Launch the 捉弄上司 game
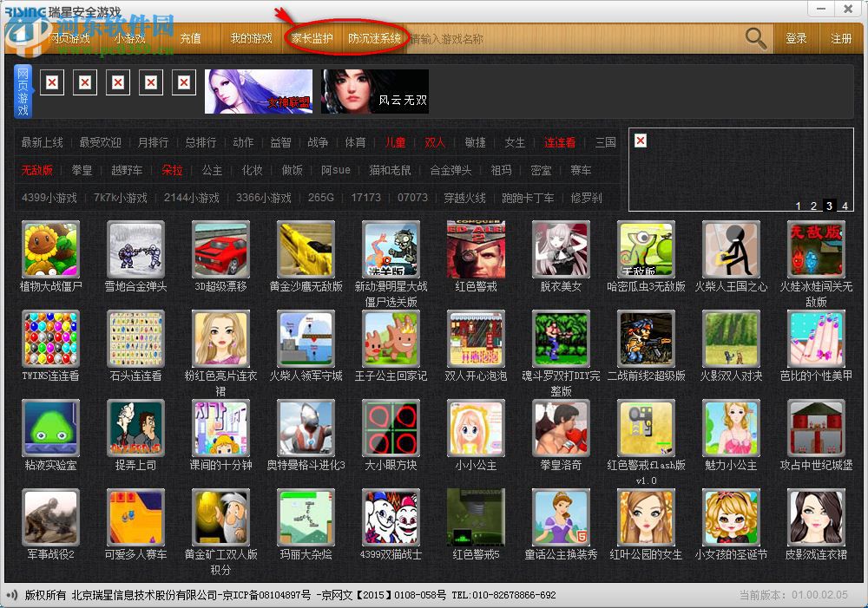868x608 pixels. 135,428
